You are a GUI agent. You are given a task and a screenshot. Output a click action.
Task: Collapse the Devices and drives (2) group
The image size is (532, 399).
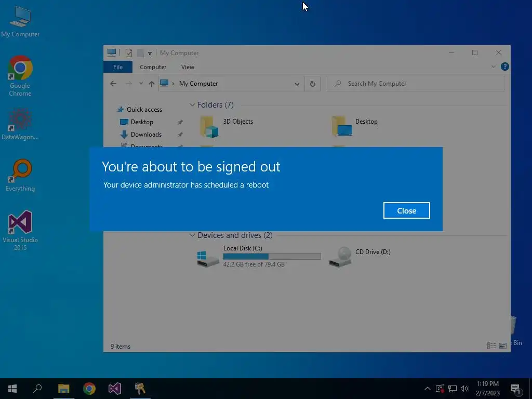[x=192, y=235]
